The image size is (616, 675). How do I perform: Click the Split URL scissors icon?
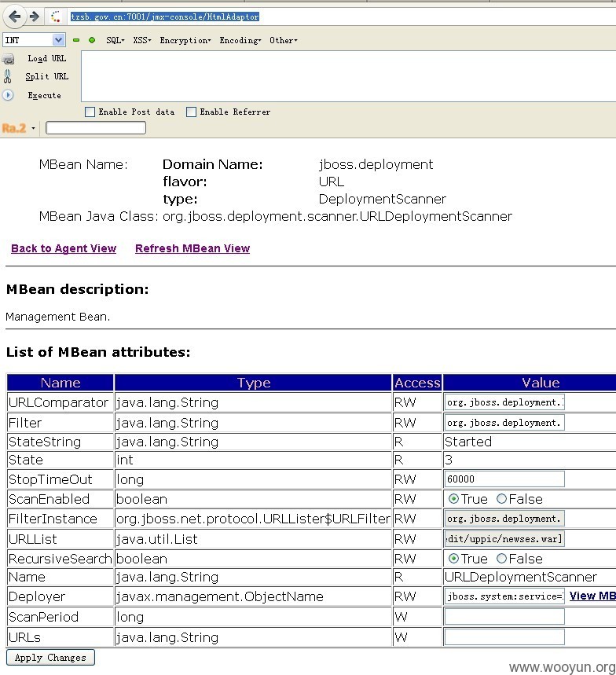point(7,77)
